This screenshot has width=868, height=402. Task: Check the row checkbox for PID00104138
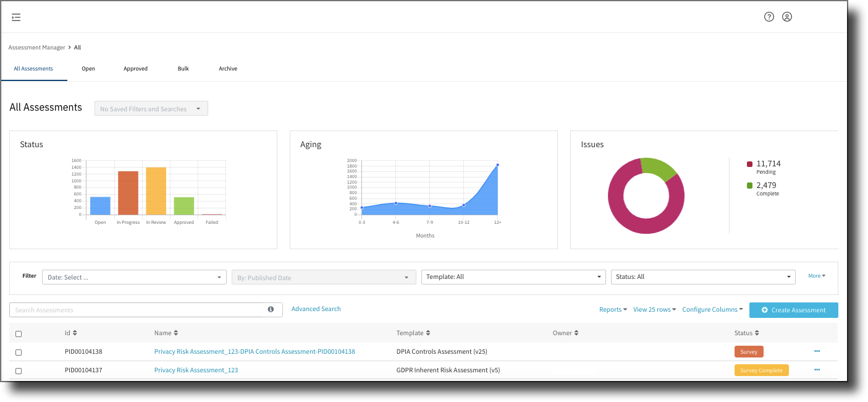pos(19,351)
